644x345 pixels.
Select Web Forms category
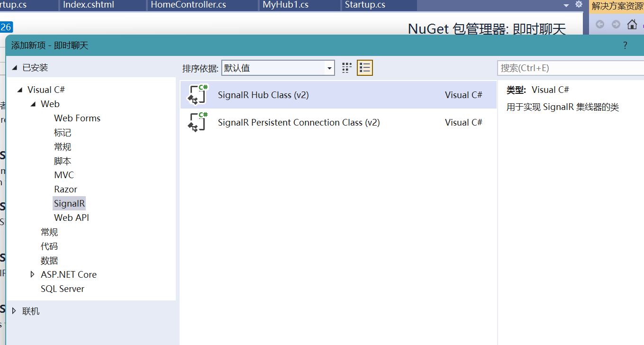pos(77,118)
